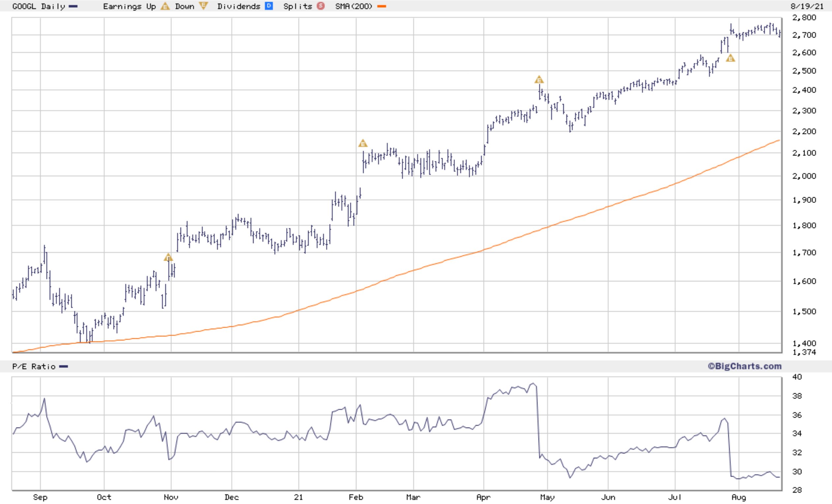Open the BigCharts.com link
Image resolution: width=832 pixels, height=504 pixels.
[x=745, y=366]
